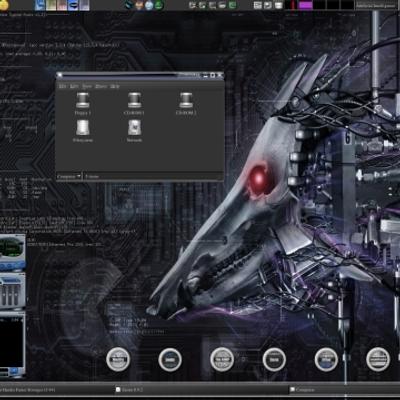This screenshot has width=400, height=400.
Task: Click the green square icon in top panel
Action: tap(232, 5)
